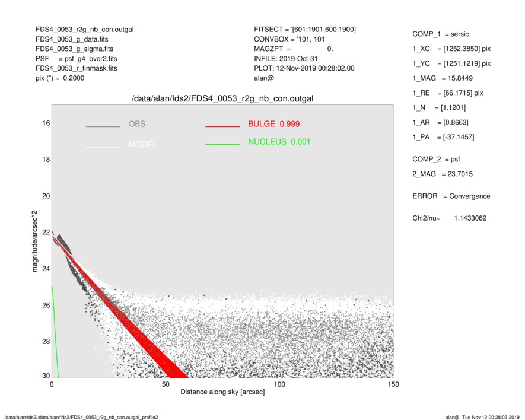Click the x-axis label Distance along sky [arcsec]
Screen dimensions: 525x420
(x=222, y=392)
